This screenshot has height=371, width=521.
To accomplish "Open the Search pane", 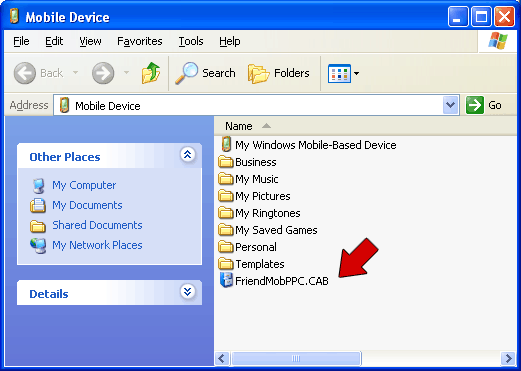I will (205, 73).
